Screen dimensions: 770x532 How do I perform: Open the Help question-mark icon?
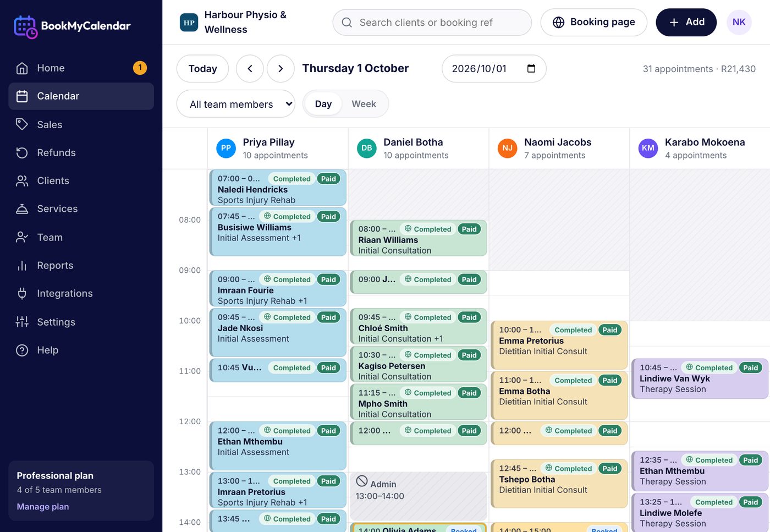pos(22,350)
